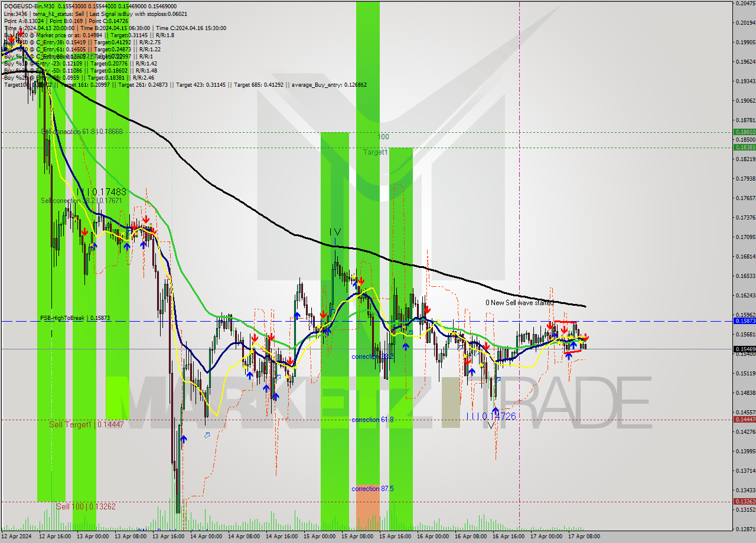Click the red 0.14447 price tag

click(x=744, y=419)
